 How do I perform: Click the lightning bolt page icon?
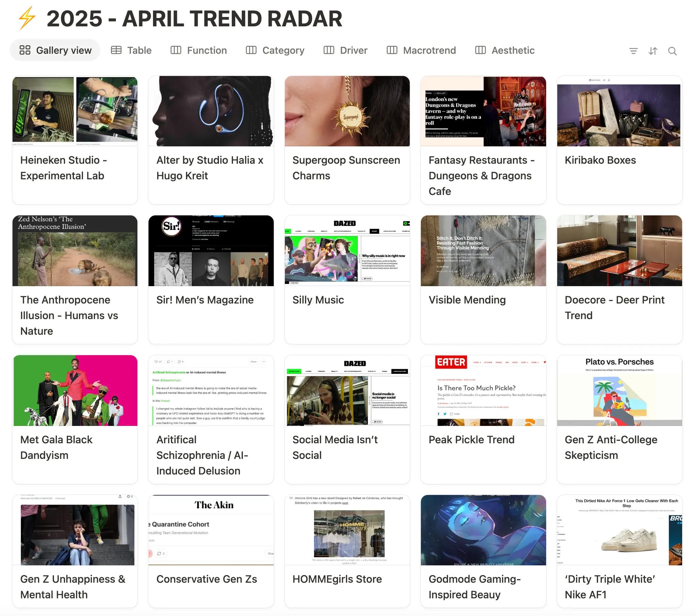coord(27,18)
